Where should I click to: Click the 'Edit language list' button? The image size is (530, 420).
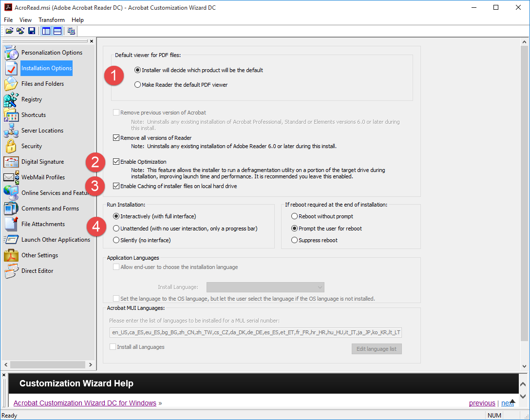pos(377,349)
